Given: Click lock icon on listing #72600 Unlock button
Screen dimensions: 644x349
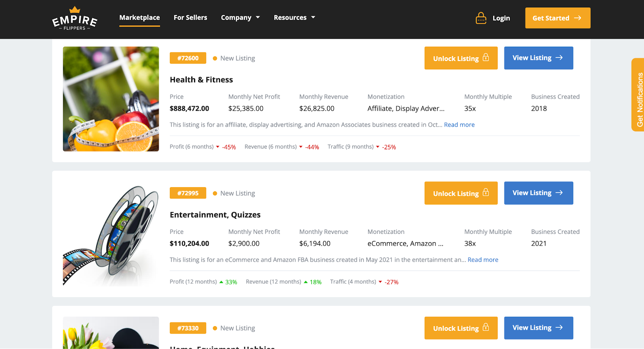Looking at the screenshot, I should click(486, 58).
